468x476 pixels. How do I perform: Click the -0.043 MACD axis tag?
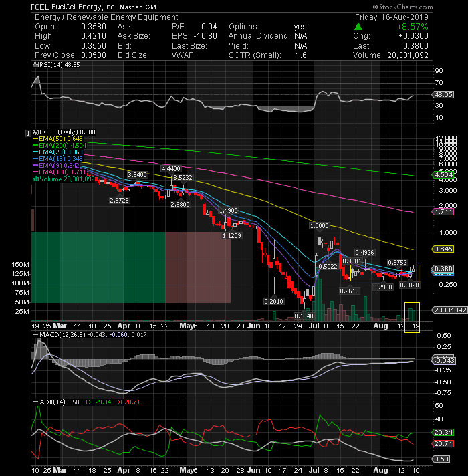(444, 360)
